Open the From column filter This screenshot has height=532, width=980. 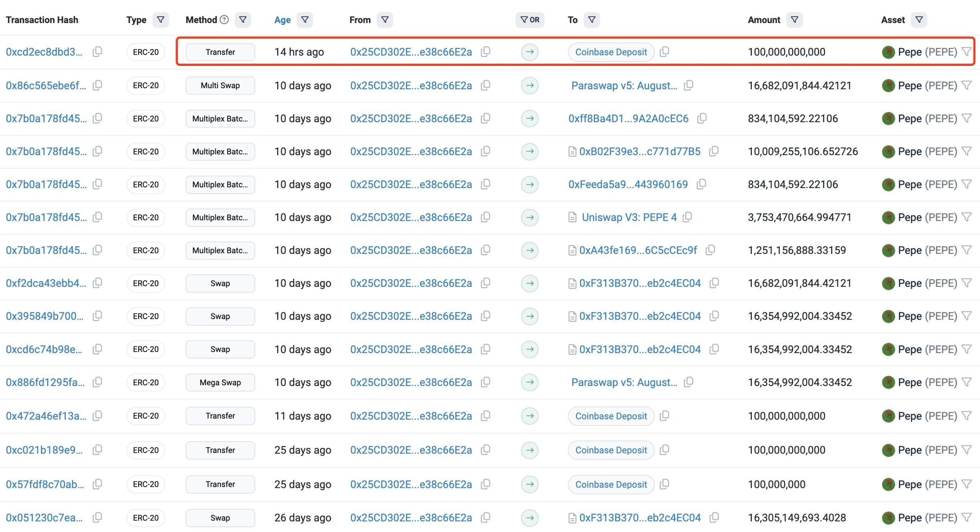tap(385, 20)
